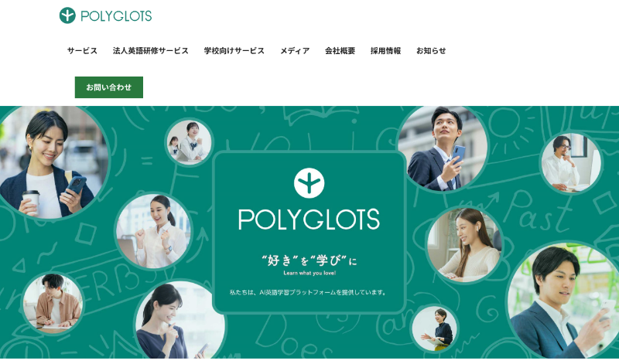Screen dimensions: 619x364
Task: Open the お知らせ news link
Action: (431, 51)
